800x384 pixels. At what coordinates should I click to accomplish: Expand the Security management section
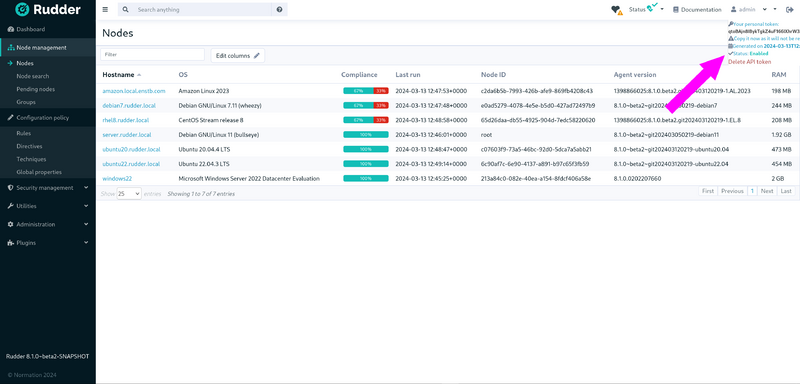click(47, 188)
